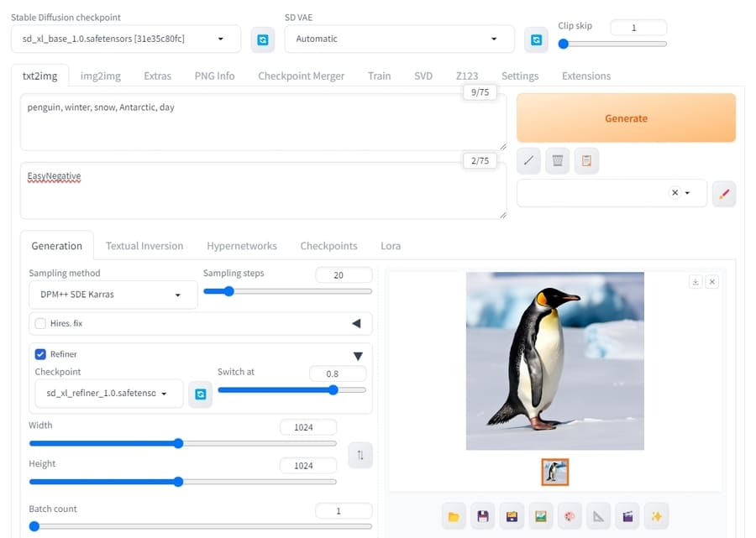Send the image to inpaint palette icon
Viewport: 756px width, 538px height.
coord(570,516)
